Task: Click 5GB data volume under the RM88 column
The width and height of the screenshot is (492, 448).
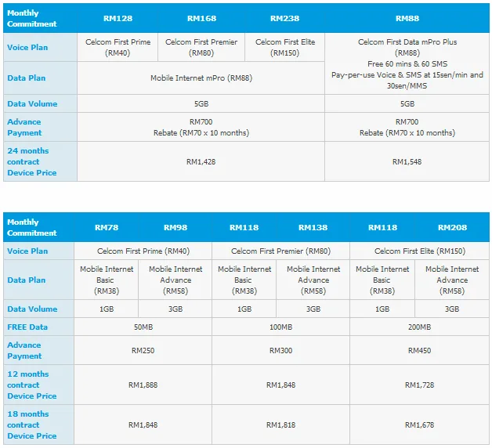Action: (x=407, y=104)
